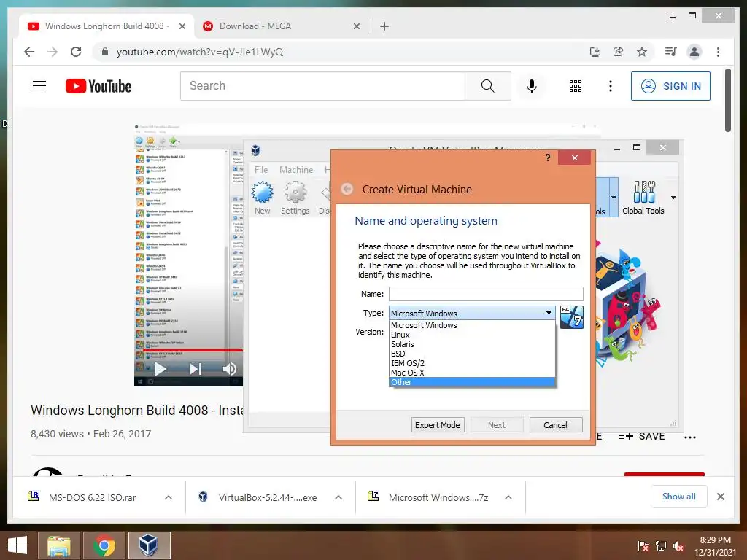Image resolution: width=747 pixels, height=560 pixels.
Task: Click help question mark in dialog title
Action: click(548, 157)
